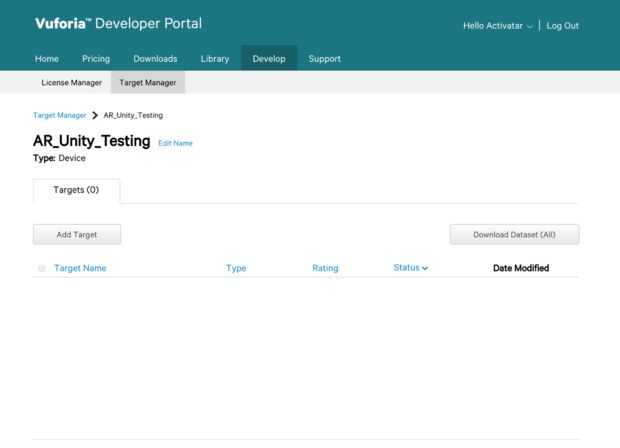Go to the Pricing page
The image size is (620, 448).
96,59
